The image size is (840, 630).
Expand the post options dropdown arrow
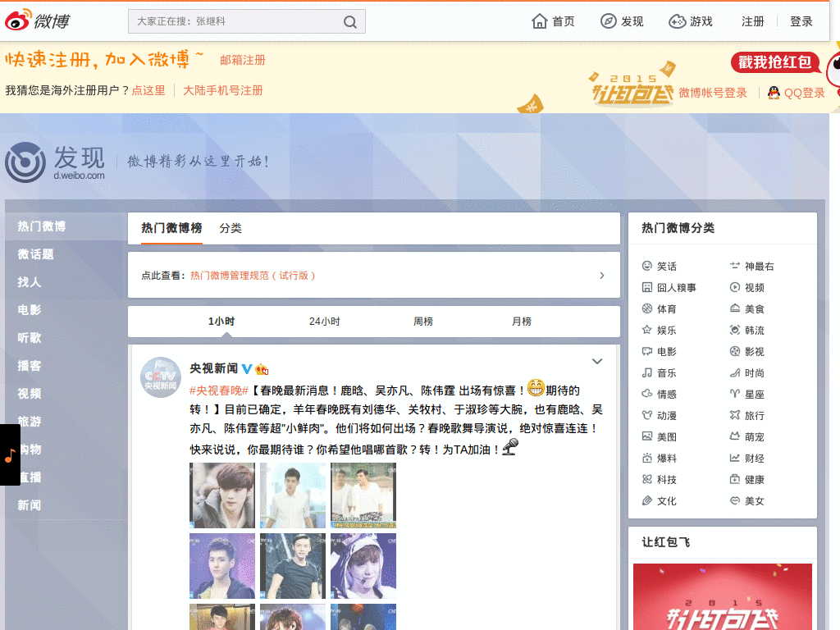(597, 362)
